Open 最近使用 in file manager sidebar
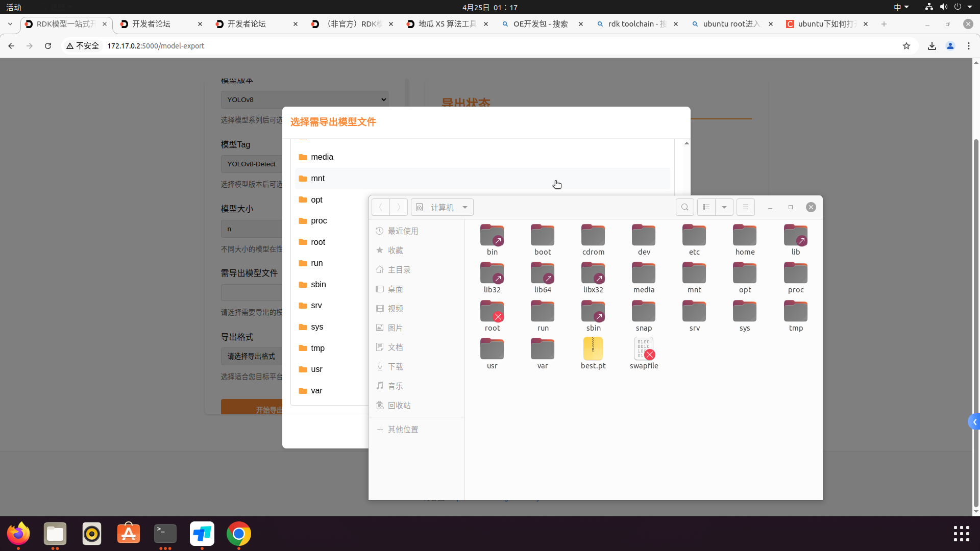 click(416, 231)
